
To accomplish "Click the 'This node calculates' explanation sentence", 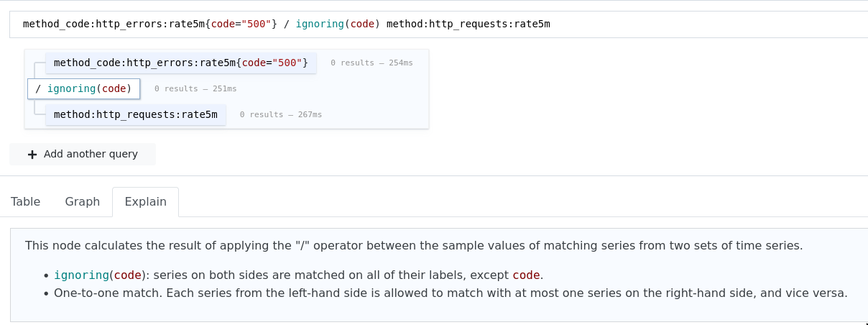I will pos(413,246).
